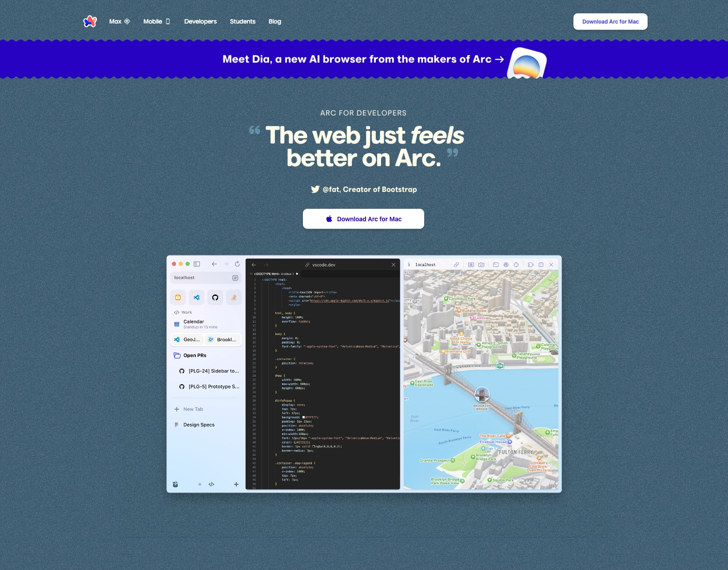Click the capture-download icon in map toolbar
The image size is (728, 570).
tap(471, 265)
